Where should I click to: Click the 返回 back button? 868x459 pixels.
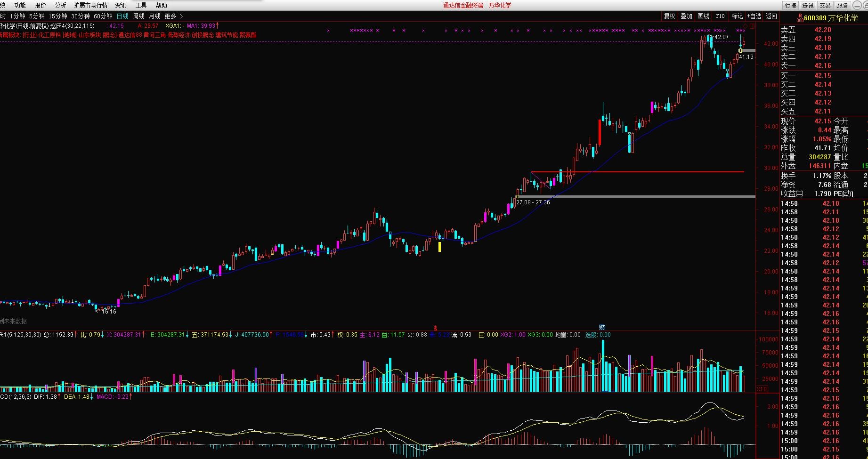click(771, 16)
